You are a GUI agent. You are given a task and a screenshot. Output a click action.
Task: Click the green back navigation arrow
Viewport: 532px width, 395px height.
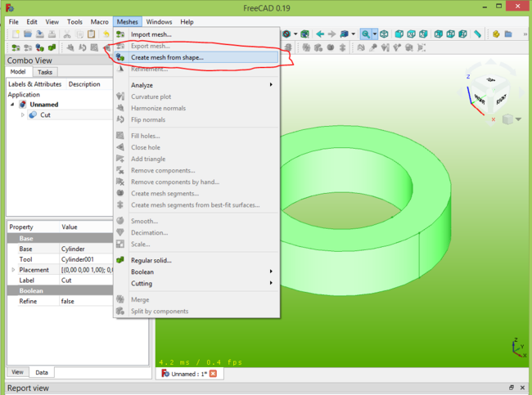(320, 34)
